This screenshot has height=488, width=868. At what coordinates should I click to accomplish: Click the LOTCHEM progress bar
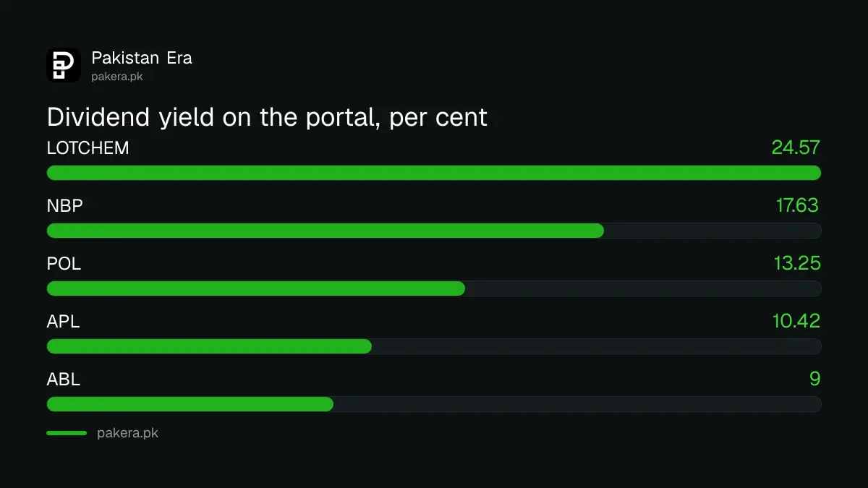[434, 173]
